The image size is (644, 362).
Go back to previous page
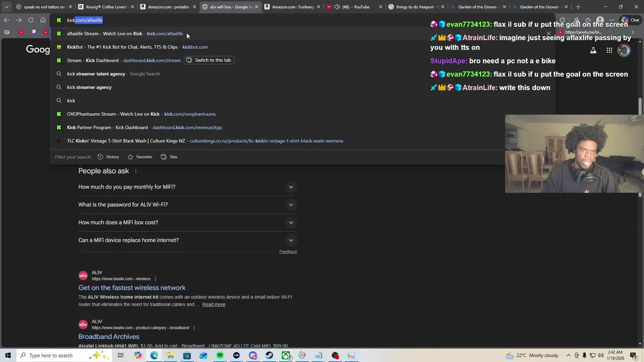7,20
